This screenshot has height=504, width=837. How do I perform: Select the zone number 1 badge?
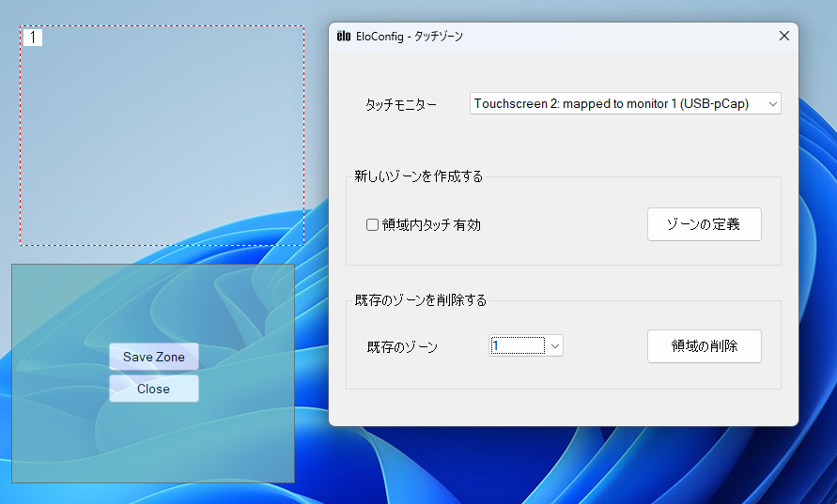point(33,38)
